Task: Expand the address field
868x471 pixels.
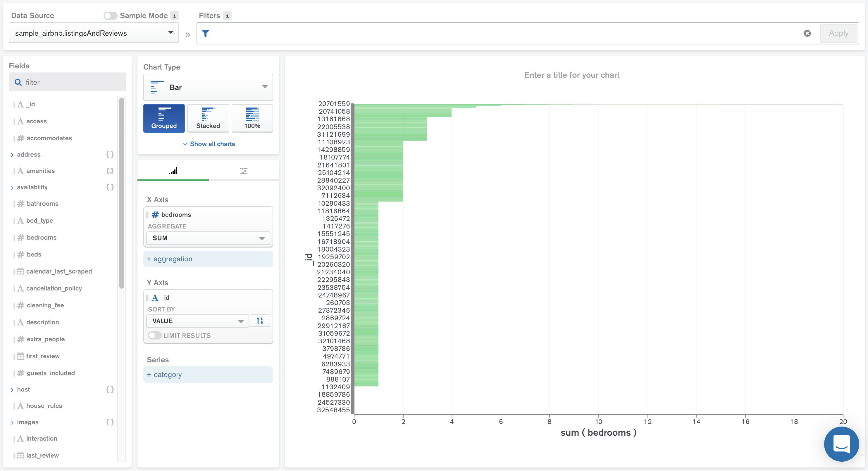Action: click(12, 155)
